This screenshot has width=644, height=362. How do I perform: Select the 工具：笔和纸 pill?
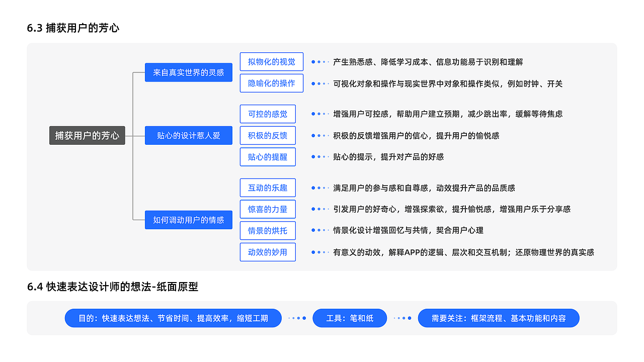pos(350,318)
